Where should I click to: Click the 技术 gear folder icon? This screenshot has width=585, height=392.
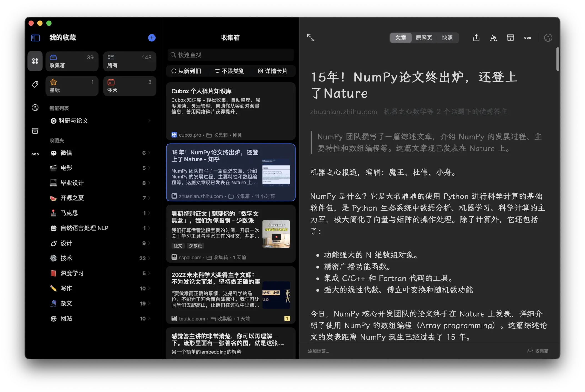pyautogui.click(x=53, y=258)
